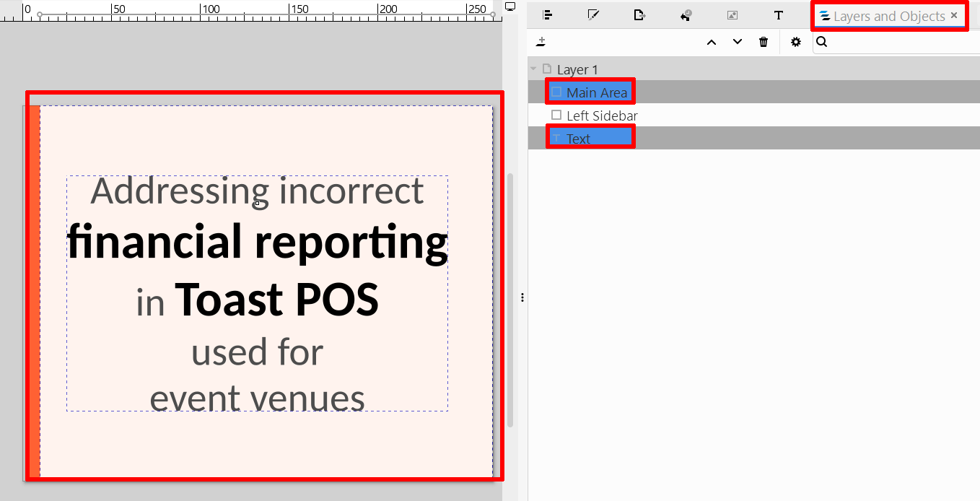This screenshot has width=980, height=501.
Task: Select the Left Sidebar object in the list
Action: tap(602, 116)
